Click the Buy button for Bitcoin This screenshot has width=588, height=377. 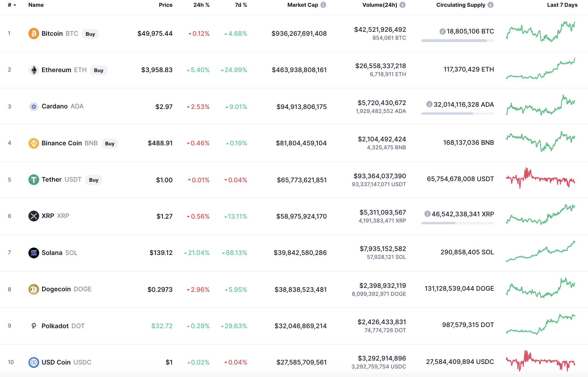(x=90, y=34)
